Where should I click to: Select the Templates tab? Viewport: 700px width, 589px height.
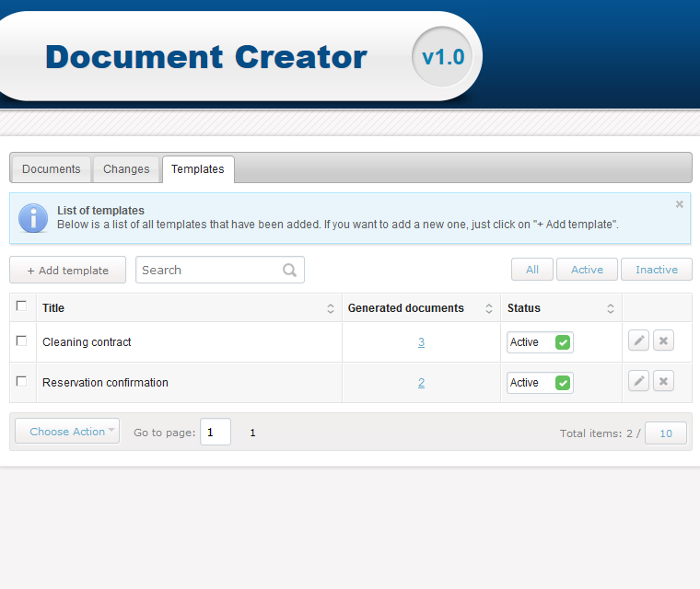(198, 169)
